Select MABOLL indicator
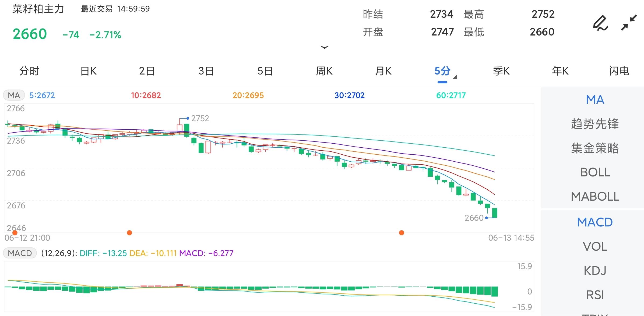This screenshot has height=316, width=644. (x=595, y=197)
